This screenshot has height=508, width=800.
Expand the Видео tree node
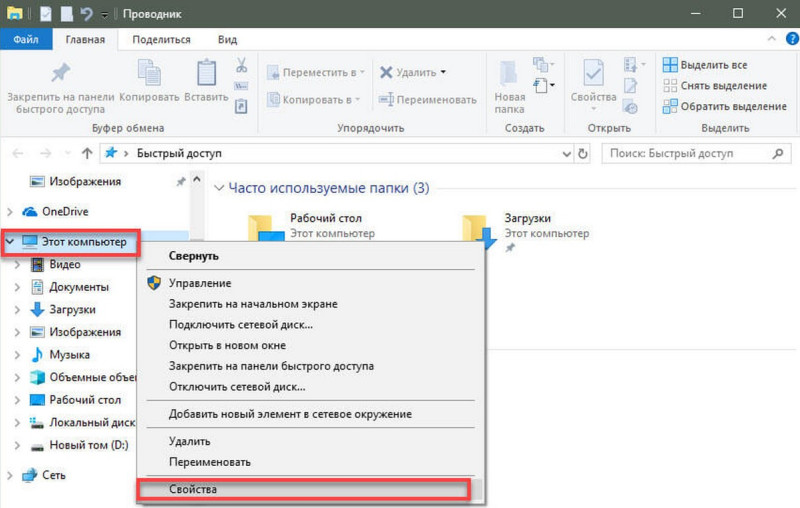tap(17, 265)
